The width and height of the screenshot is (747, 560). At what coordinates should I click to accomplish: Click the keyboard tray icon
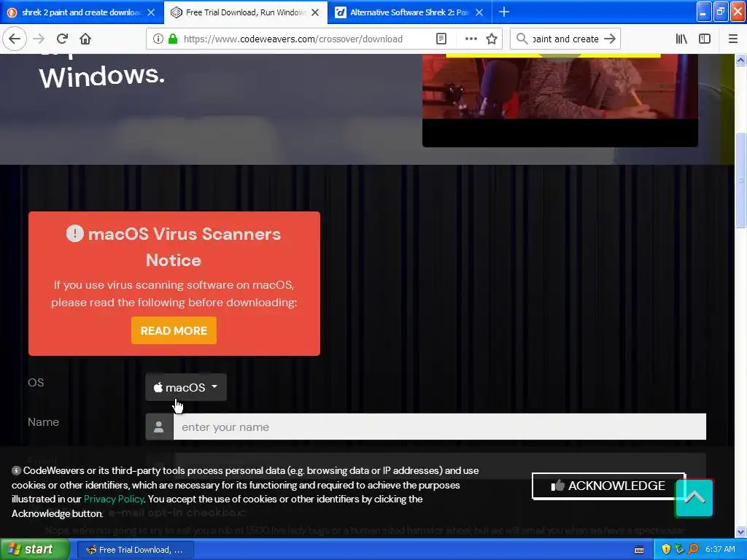(639, 550)
